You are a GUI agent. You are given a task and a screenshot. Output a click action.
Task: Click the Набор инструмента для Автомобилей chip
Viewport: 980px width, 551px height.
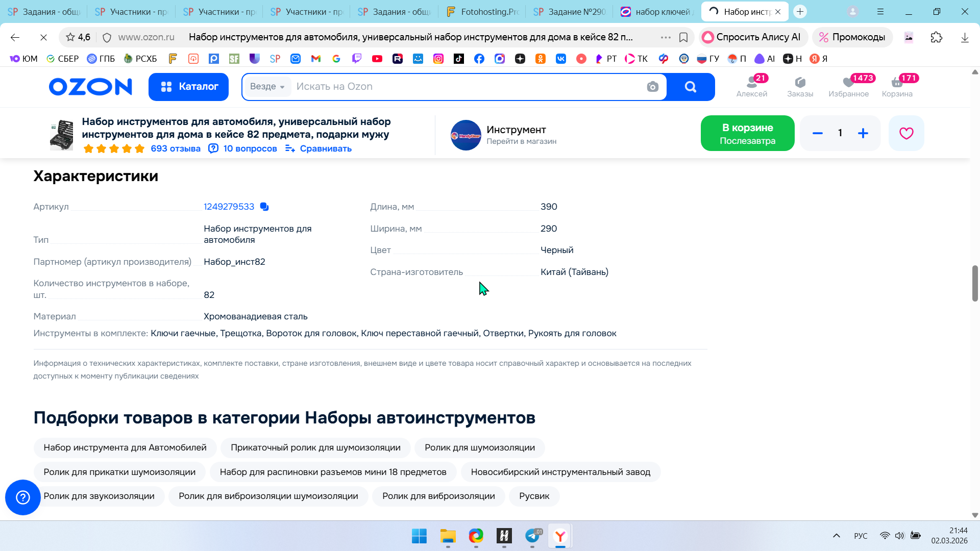(x=125, y=447)
